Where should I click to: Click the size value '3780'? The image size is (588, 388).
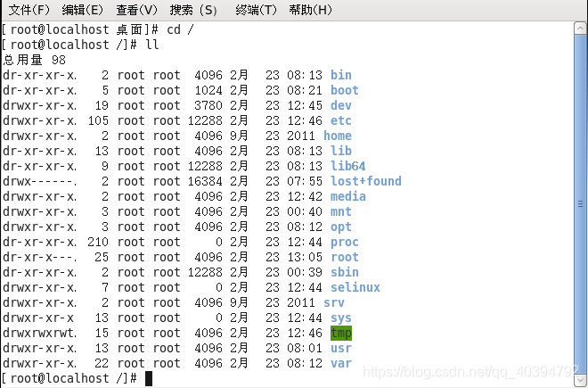click(x=208, y=105)
